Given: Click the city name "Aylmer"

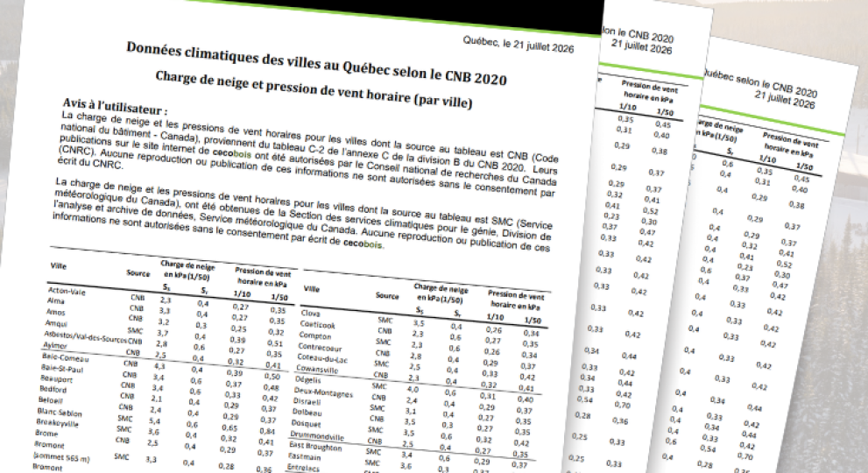Looking at the screenshot, I should [x=55, y=345].
